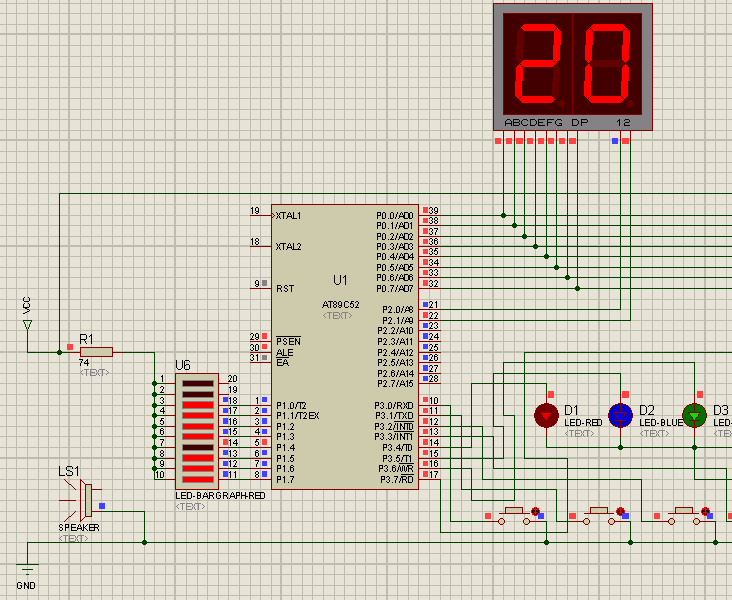Click the P1.0/T2 pin label
The height and width of the screenshot is (600, 732).
point(291,405)
